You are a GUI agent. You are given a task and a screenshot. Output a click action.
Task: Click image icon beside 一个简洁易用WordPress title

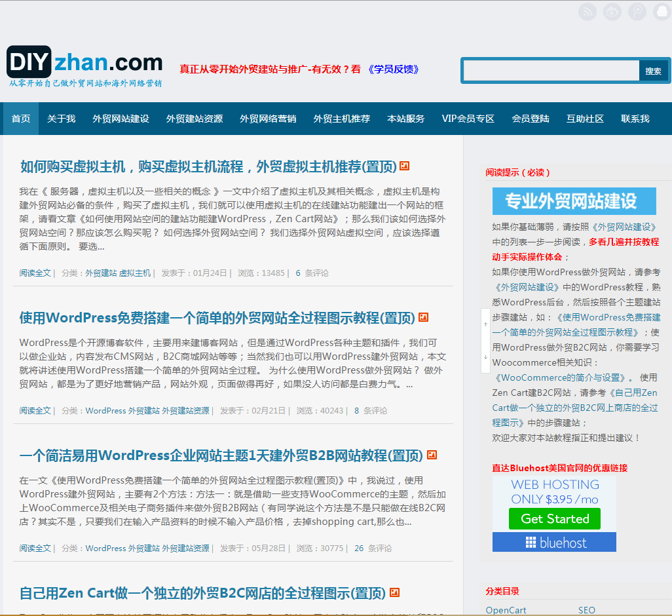tap(432, 455)
